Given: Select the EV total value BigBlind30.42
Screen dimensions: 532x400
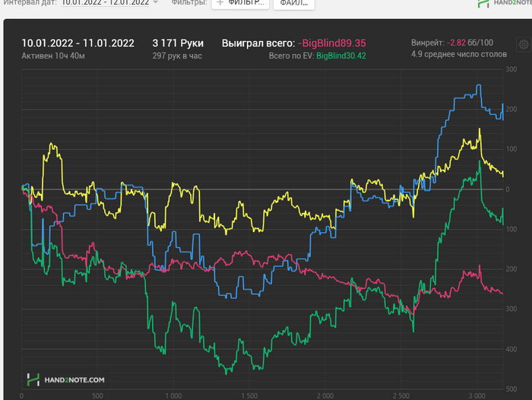Looking at the screenshot, I should point(341,56).
